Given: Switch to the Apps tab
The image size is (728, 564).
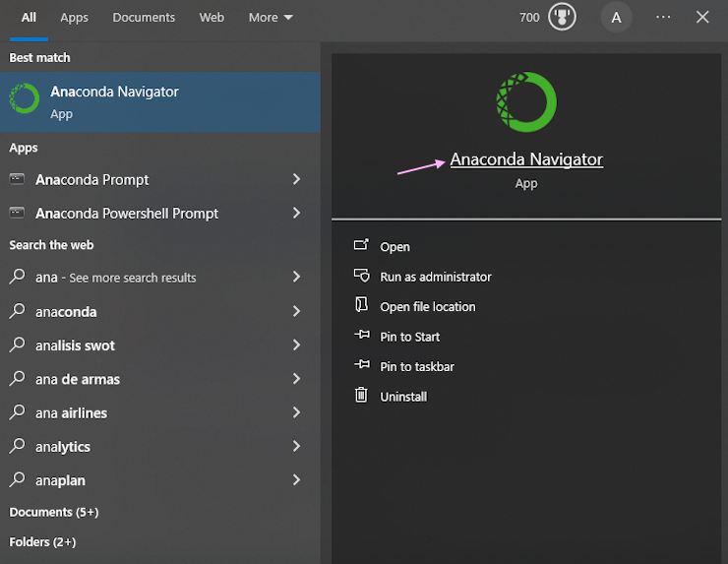Looking at the screenshot, I should 75,18.
